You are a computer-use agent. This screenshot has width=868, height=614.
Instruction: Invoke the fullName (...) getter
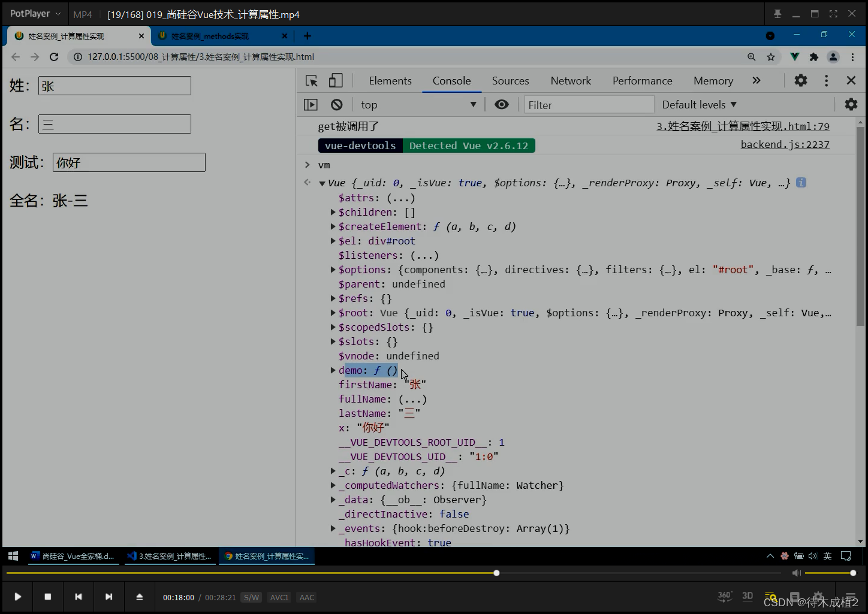412,399
